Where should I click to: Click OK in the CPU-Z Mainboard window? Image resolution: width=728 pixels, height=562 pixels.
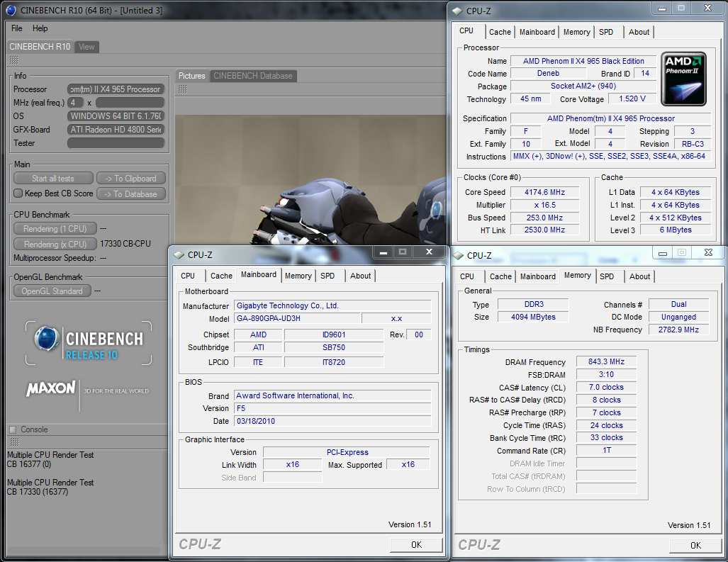tap(416, 544)
